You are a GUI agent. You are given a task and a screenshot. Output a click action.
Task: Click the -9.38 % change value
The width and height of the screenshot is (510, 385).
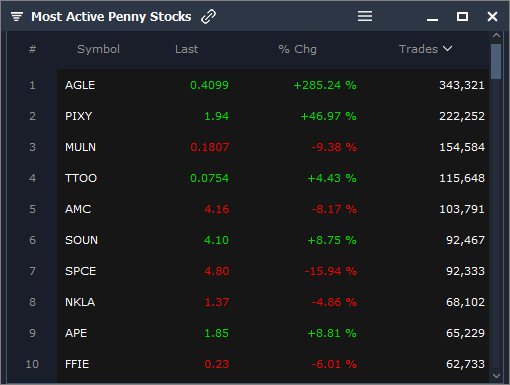(x=334, y=147)
